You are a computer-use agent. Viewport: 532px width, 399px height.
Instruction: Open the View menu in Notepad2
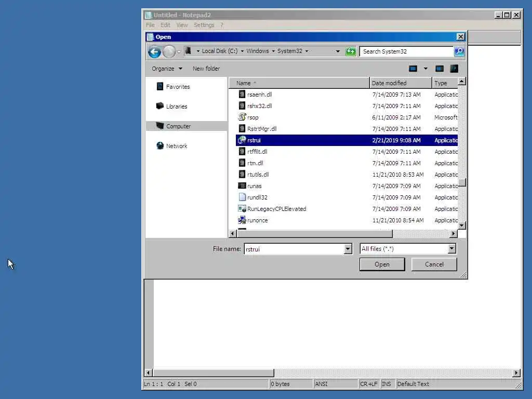click(x=182, y=25)
